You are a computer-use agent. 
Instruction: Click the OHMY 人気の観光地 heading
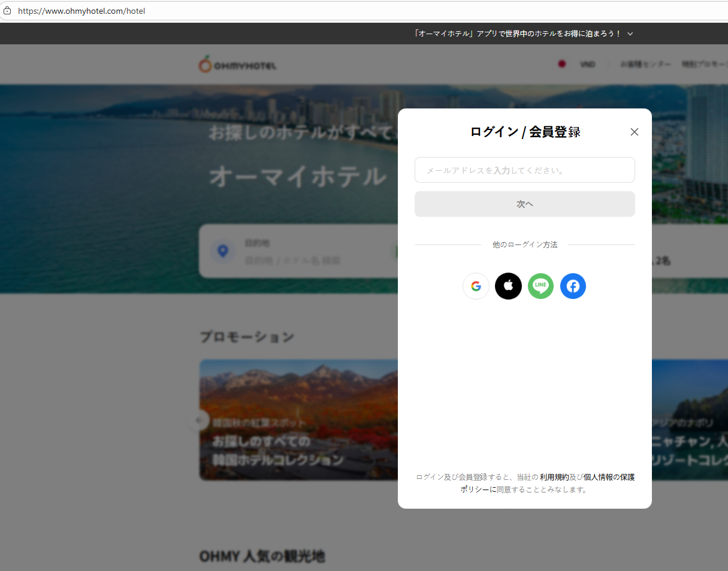click(262, 557)
